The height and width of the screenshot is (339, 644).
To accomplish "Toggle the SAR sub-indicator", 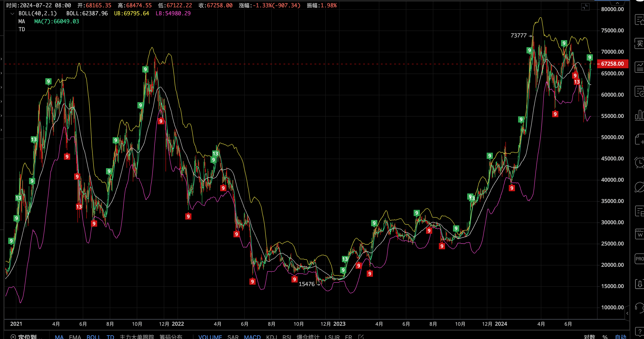I will (233, 337).
